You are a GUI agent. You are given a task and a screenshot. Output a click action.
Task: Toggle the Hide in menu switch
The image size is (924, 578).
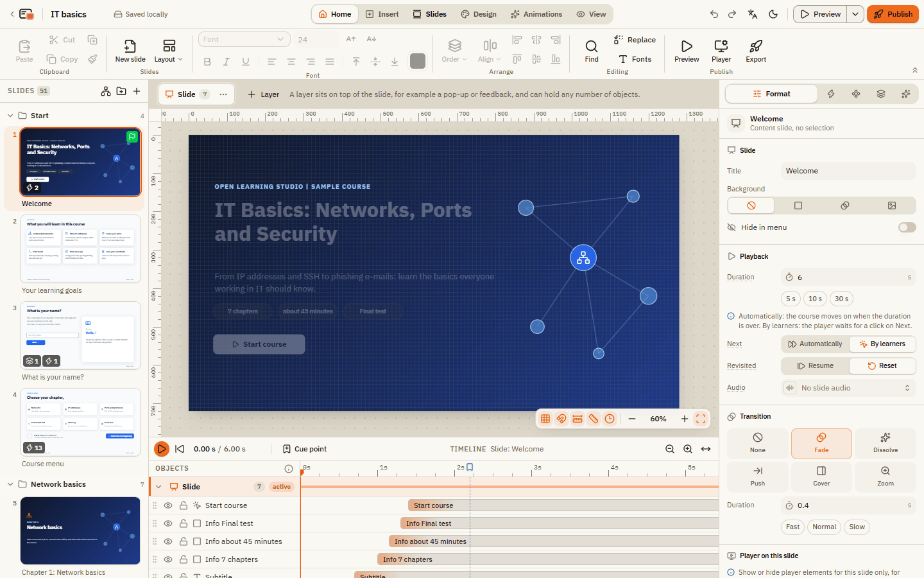tap(907, 227)
